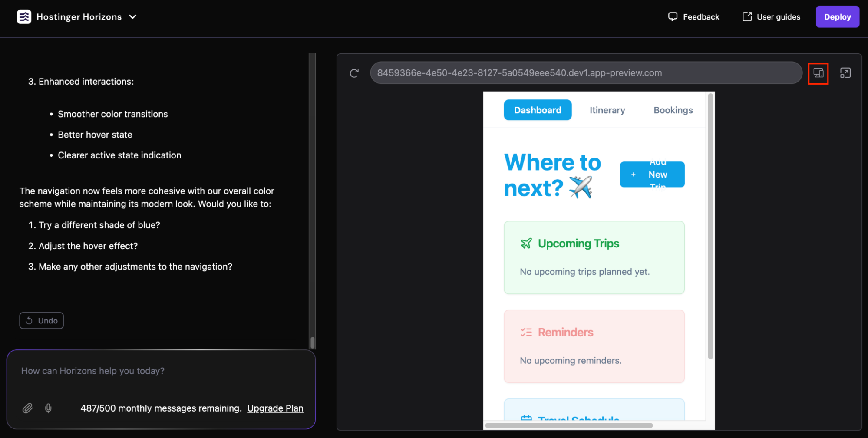
Task: Toggle the responsive device preview mode
Action: [818, 73]
